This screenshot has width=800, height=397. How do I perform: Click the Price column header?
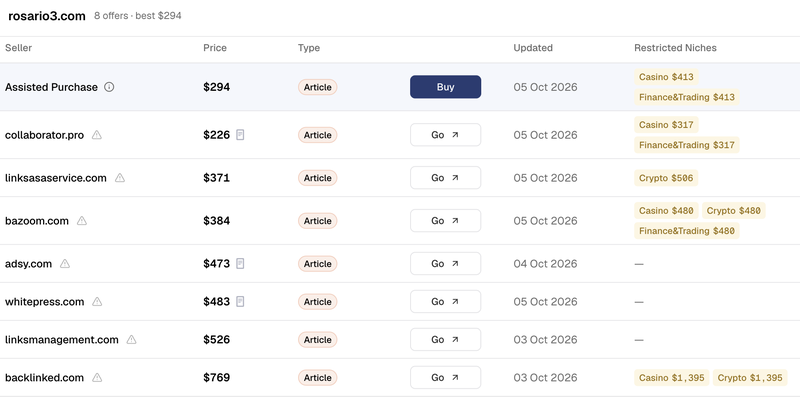click(215, 48)
